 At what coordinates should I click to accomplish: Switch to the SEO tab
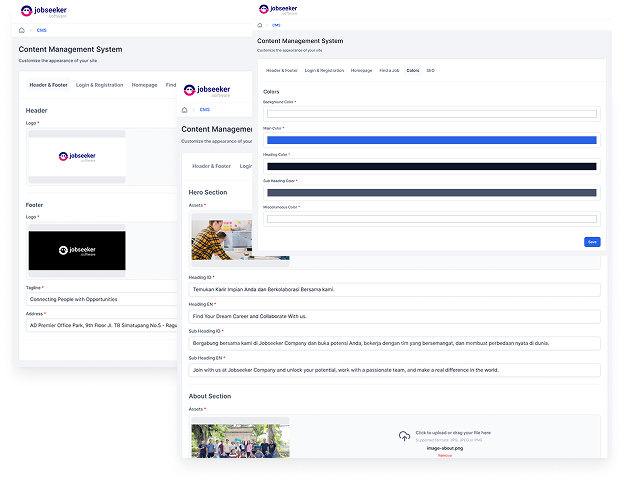431,70
